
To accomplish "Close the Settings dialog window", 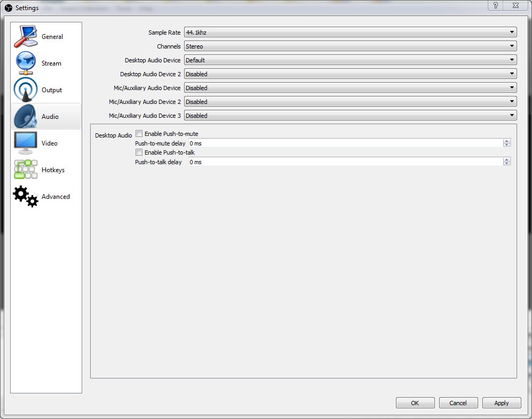I will click(x=515, y=5).
